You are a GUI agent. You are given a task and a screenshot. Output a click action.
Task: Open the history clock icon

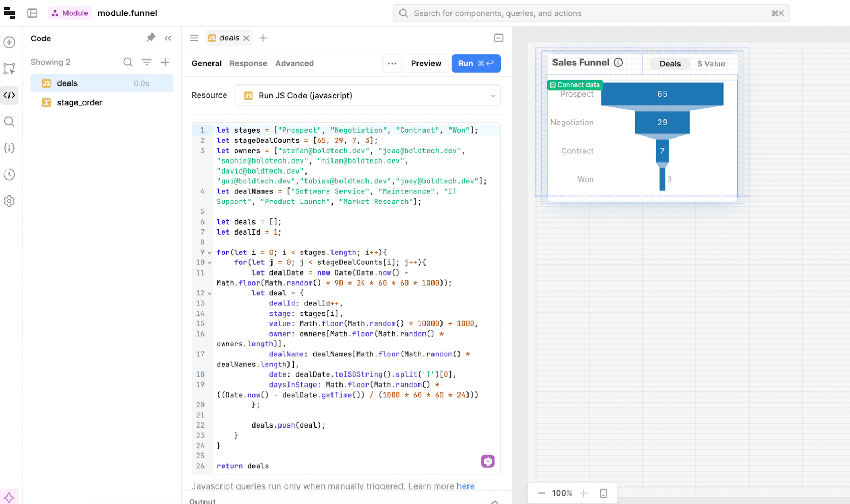pyautogui.click(x=9, y=175)
